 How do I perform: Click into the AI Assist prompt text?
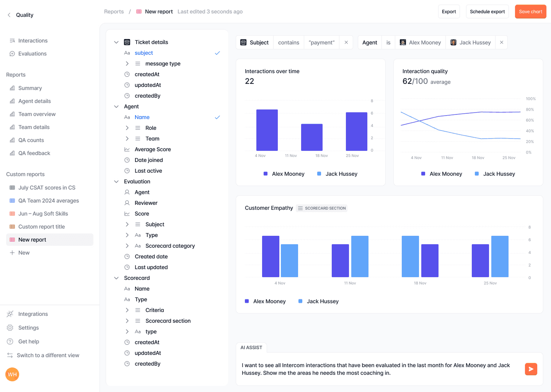click(376, 369)
